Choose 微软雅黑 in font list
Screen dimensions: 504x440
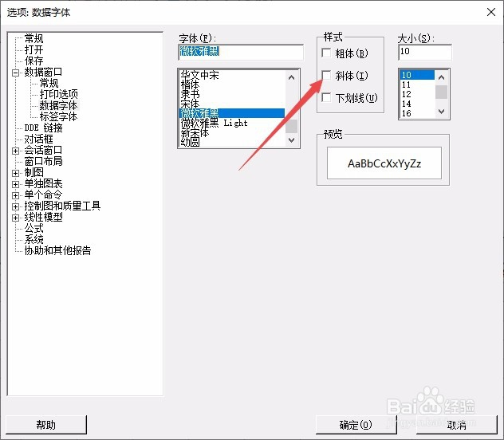(231, 113)
